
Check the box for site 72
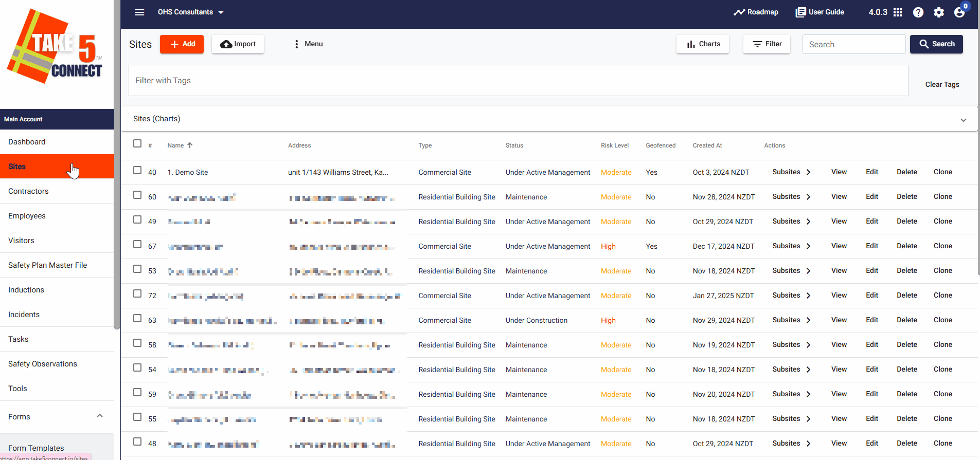point(137,293)
